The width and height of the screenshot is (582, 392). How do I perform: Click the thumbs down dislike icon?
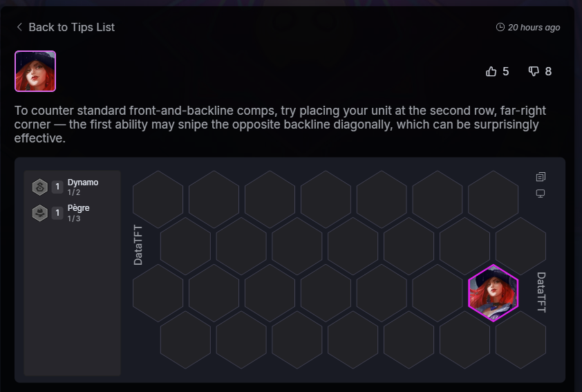tap(534, 71)
